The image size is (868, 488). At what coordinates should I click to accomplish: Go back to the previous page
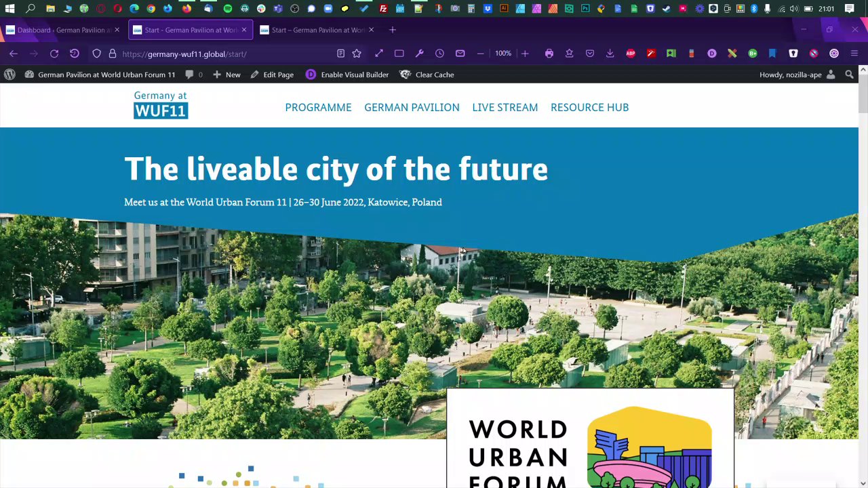click(14, 54)
